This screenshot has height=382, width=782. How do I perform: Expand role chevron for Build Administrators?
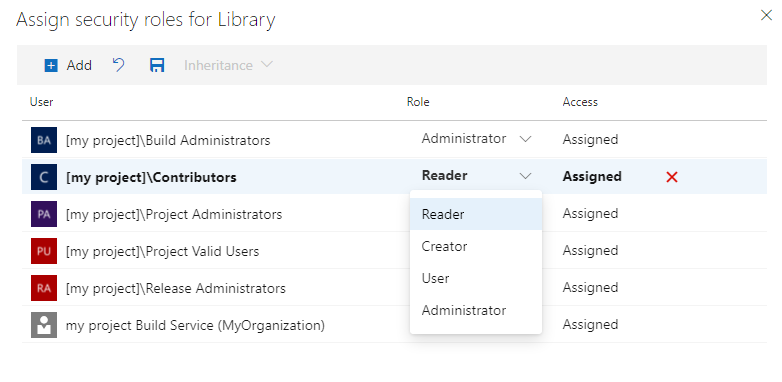pos(525,139)
